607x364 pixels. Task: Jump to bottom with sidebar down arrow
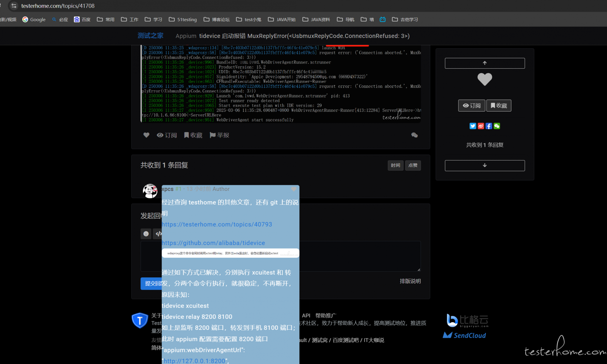[485, 165]
